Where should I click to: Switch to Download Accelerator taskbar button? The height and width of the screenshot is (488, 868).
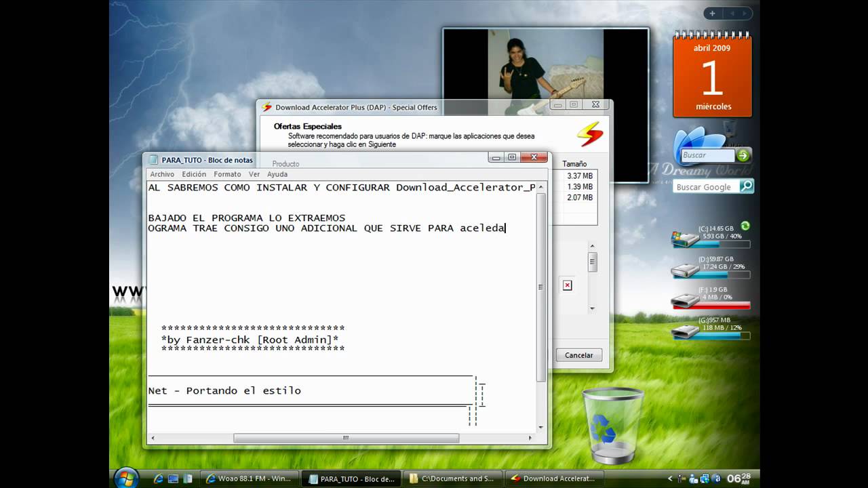click(x=553, y=479)
